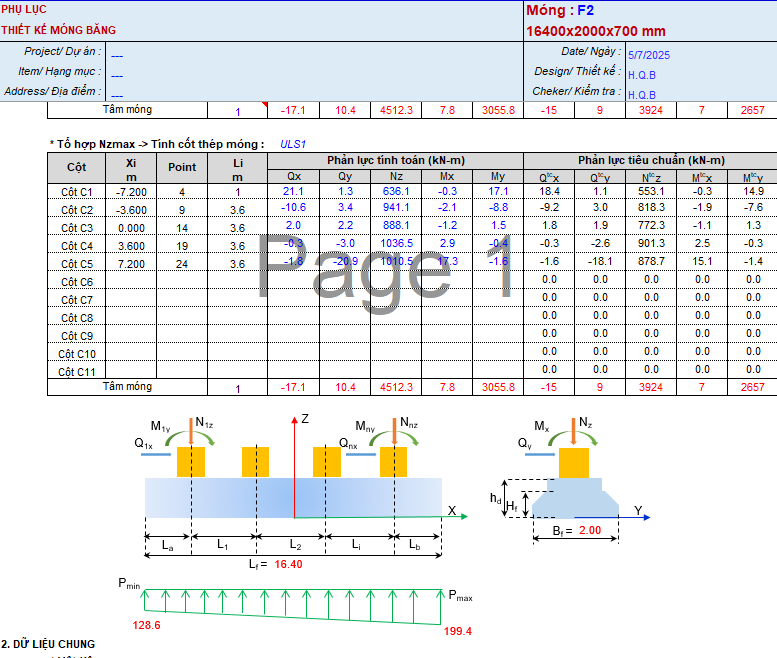The height and width of the screenshot is (658, 777).
Task: Click the standard Qx value 18.4
Action: [x=550, y=191]
